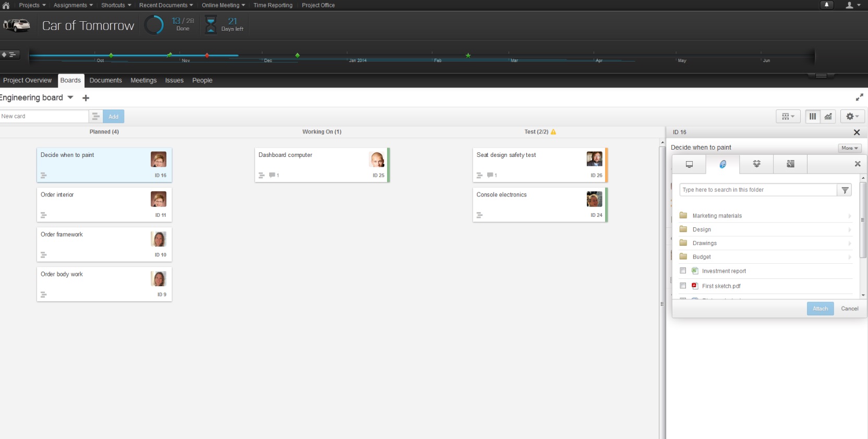The height and width of the screenshot is (439, 868).
Task: Click the New card input field
Action: 44,116
